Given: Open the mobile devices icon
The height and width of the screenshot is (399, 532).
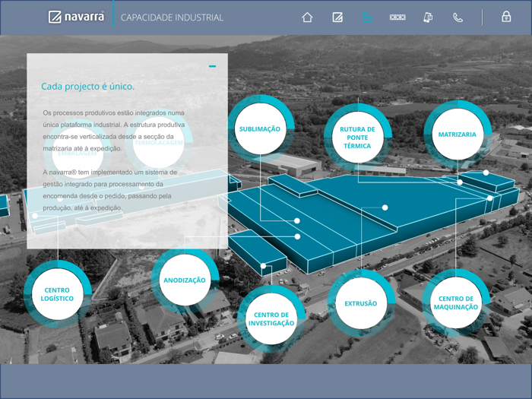Looking at the screenshot, I should pos(428,17).
